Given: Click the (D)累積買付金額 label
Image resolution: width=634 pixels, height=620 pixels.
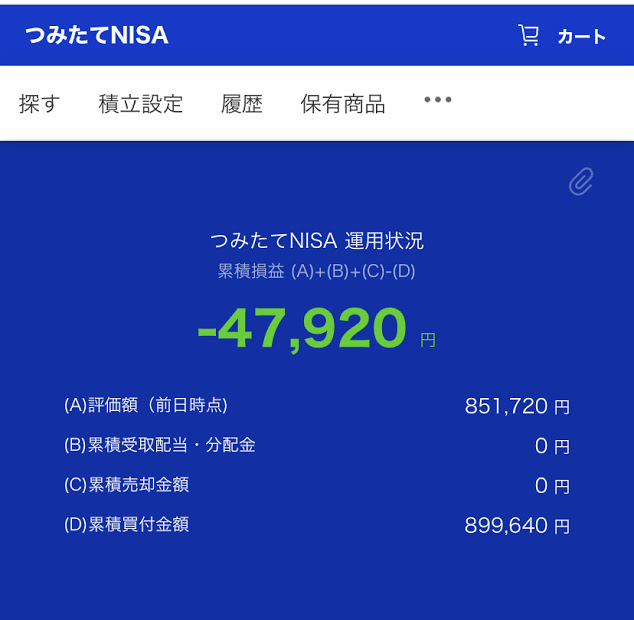Looking at the screenshot, I should [126, 525].
